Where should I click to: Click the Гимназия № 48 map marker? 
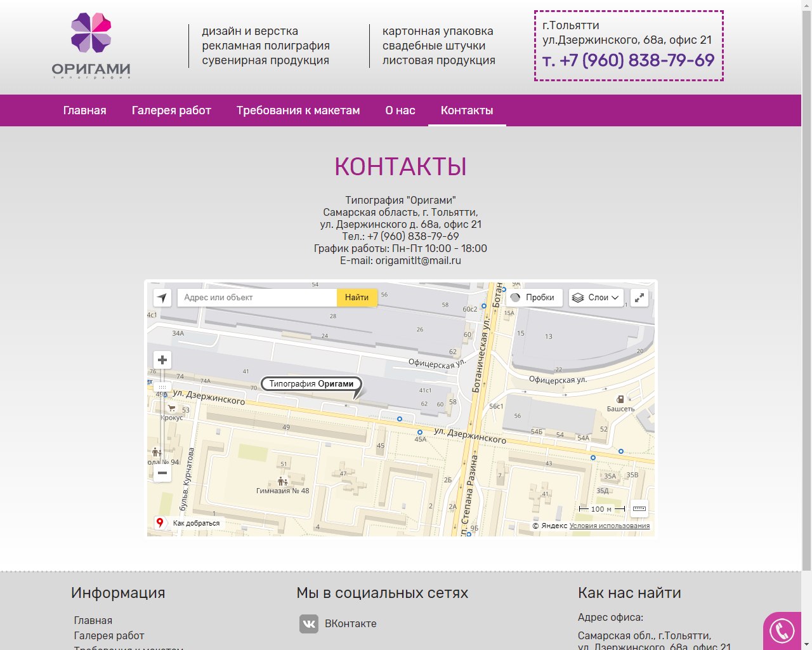(283, 482)
